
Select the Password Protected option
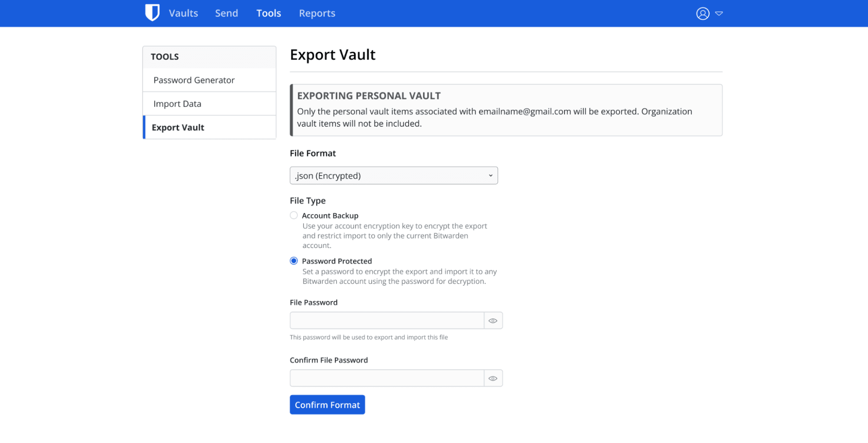(294, 261)
